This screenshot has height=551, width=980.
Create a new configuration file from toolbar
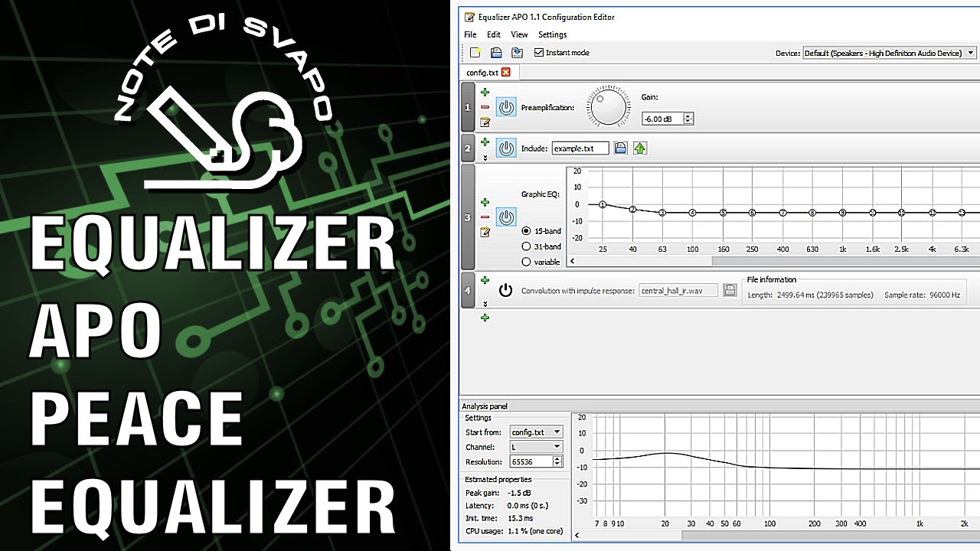pyautogui.click(x=475, y=53)
